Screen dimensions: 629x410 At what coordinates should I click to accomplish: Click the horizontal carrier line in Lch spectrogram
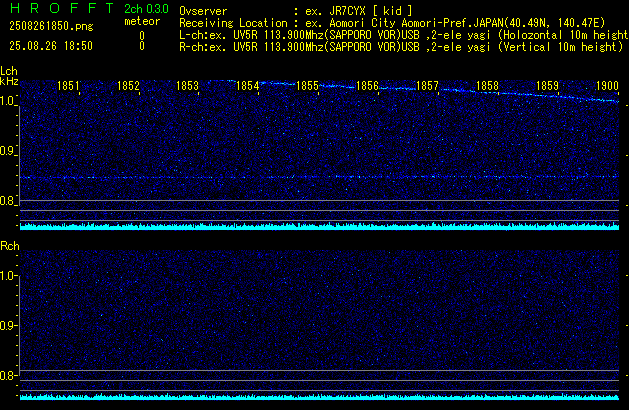319,177
